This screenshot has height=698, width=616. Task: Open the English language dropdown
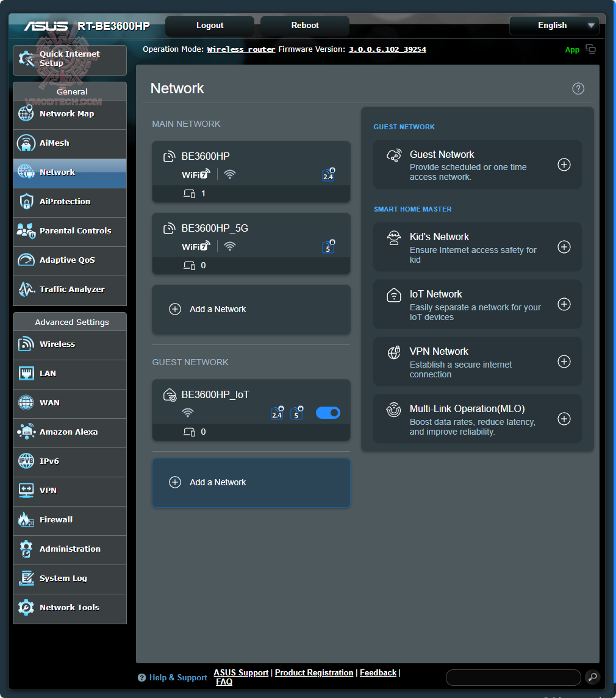point(554,26)
